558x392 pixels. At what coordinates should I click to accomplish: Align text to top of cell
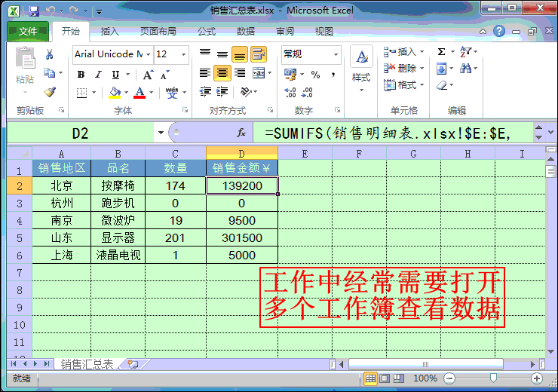(205, 54)
